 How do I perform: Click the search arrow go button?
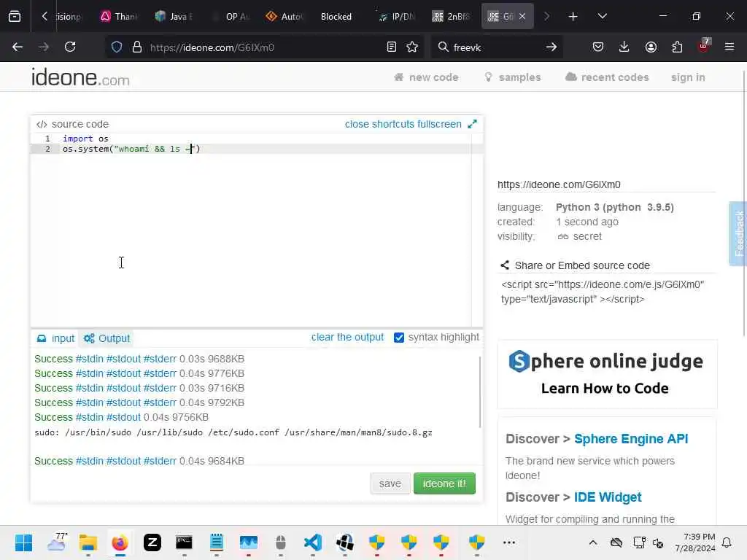pos(551,47)
